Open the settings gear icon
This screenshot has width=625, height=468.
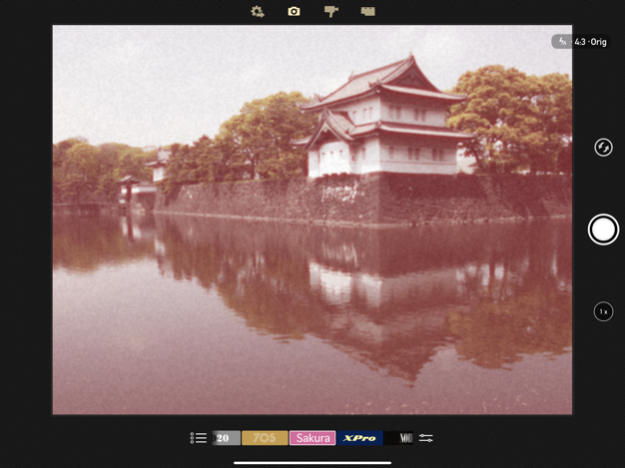[257, 11]
